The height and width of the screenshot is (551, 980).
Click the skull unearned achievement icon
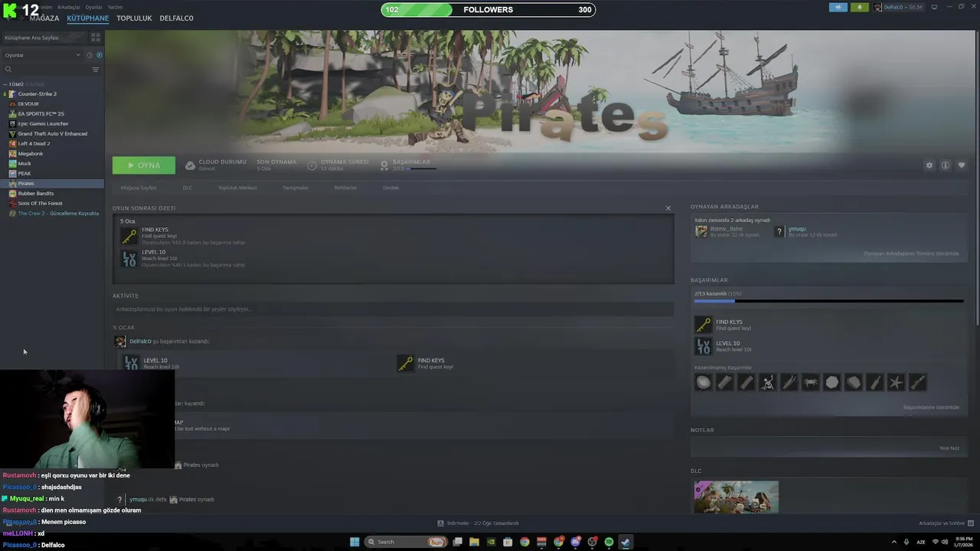[768, 382]
